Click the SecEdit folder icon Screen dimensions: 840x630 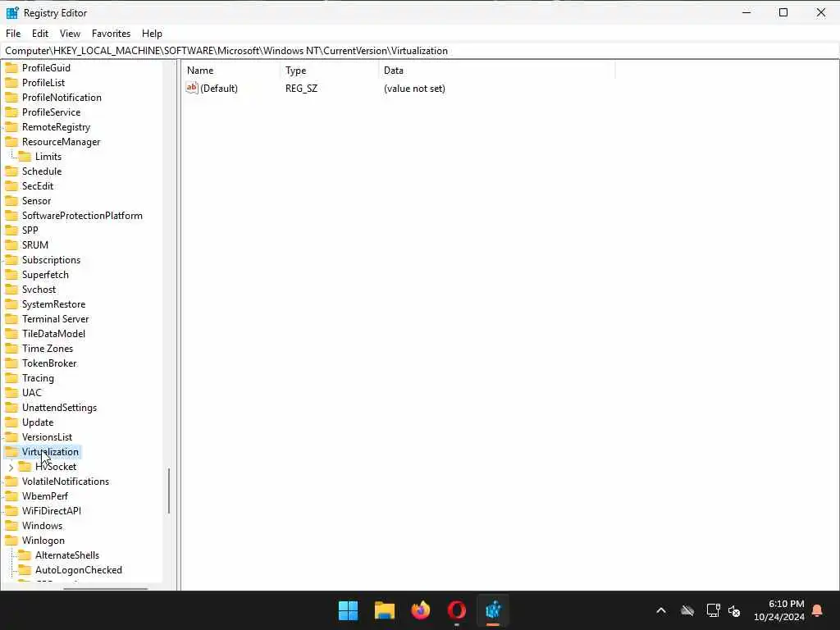(11, 186)
